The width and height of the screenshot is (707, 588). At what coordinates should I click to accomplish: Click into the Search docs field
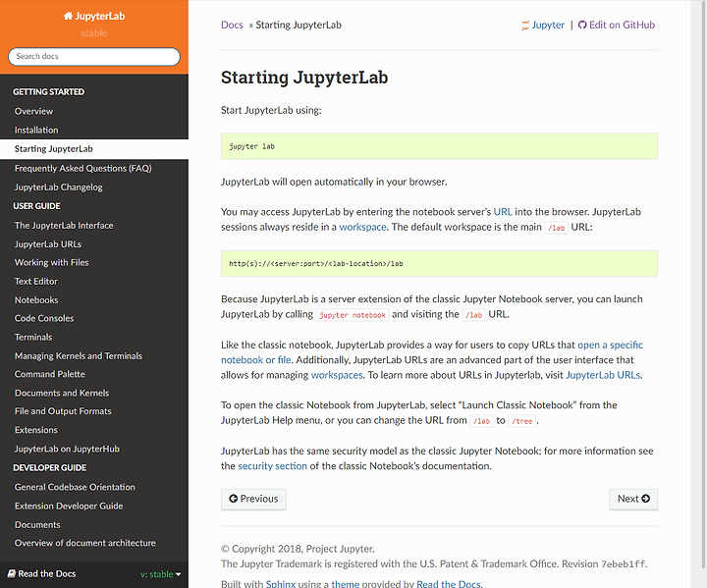click(94, 56)
